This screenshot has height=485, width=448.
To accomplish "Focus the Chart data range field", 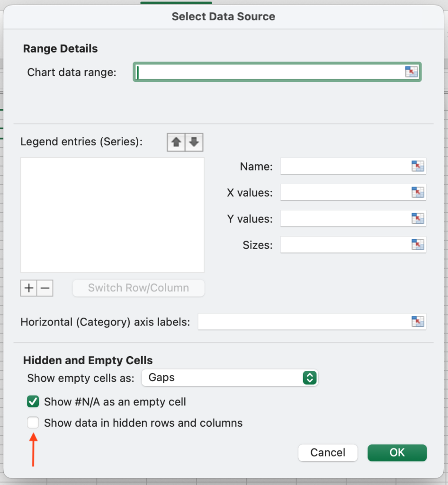I will pyautogui.click(x=277, y=72).
